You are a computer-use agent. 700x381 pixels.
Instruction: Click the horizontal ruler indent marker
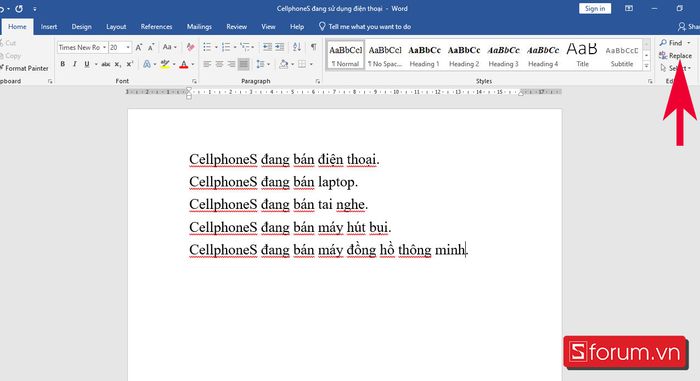pyautogui.click(x=189, y=93)
